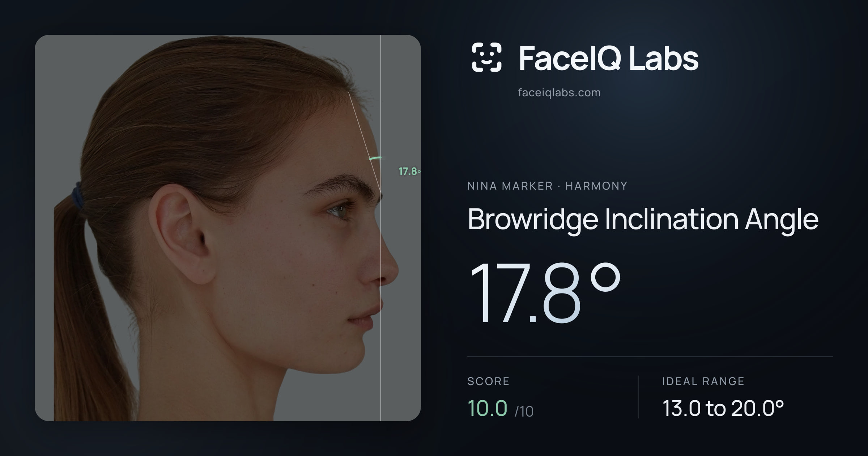This screenshot has height=456, width=868.
Task: Click the side profile photo thumbnail
Action: pos(228,228)
